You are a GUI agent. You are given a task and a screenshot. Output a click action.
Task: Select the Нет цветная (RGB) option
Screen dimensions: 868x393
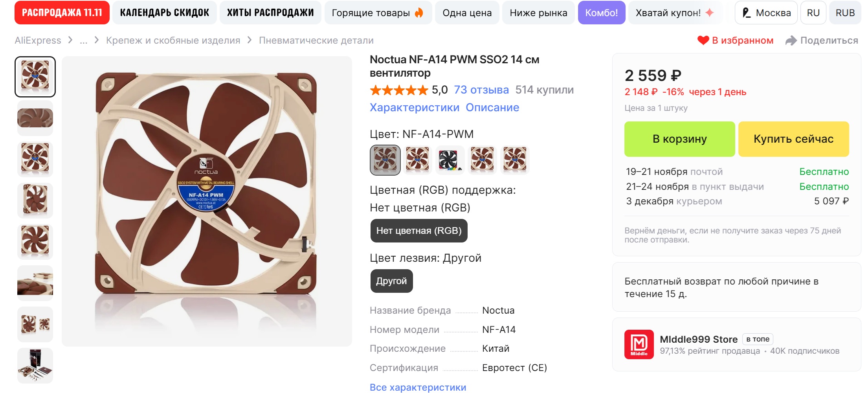point(419,231)
